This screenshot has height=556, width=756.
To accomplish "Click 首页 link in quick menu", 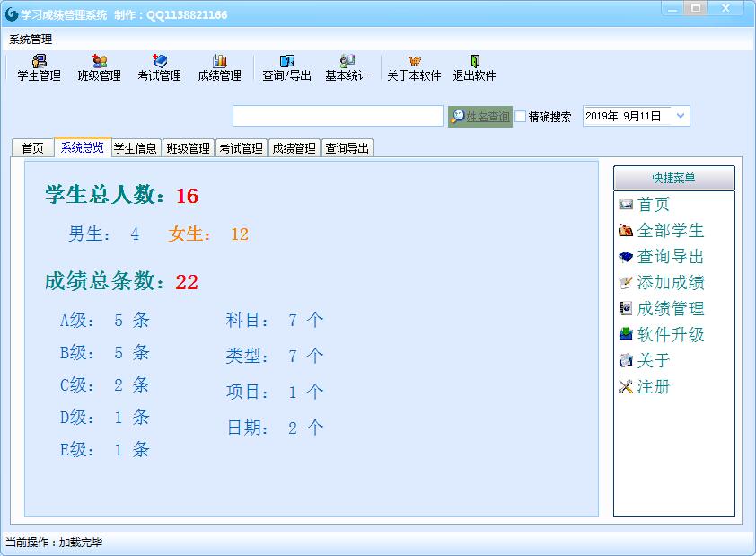I will (x=654, y=205).
